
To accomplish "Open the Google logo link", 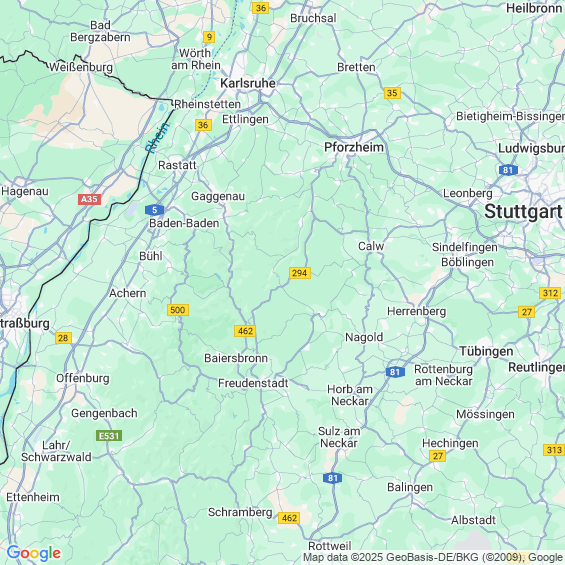I will (34, 553).
